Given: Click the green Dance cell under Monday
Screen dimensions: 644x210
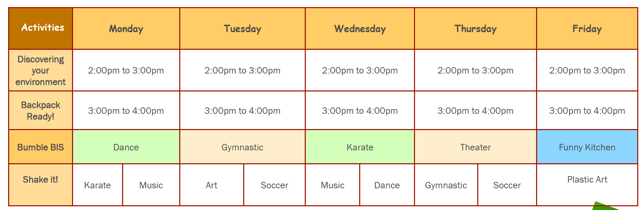Looking at the screenshot, I should (126, 147).
